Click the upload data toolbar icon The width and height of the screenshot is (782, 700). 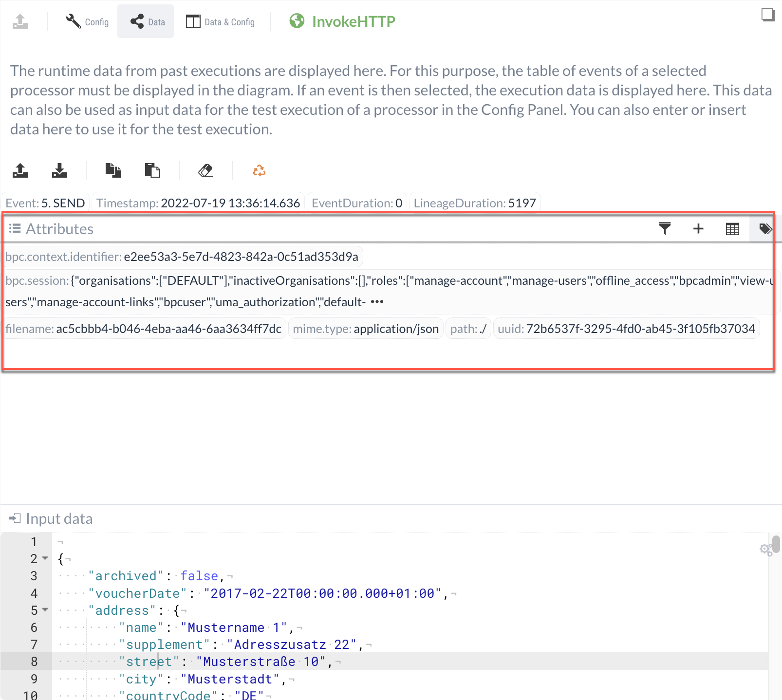pyautogui.click(x=20, y=170)
